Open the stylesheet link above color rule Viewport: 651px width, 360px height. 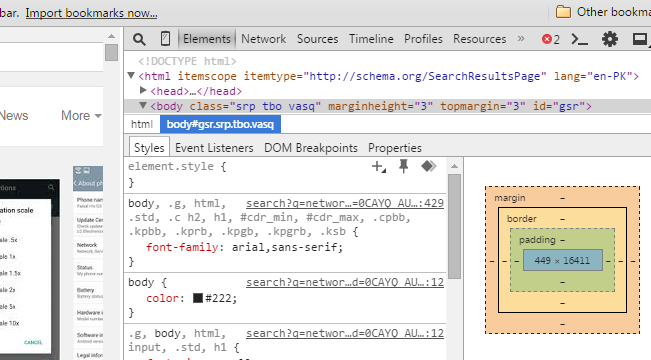pyautogui.click(x=345, y=282)
